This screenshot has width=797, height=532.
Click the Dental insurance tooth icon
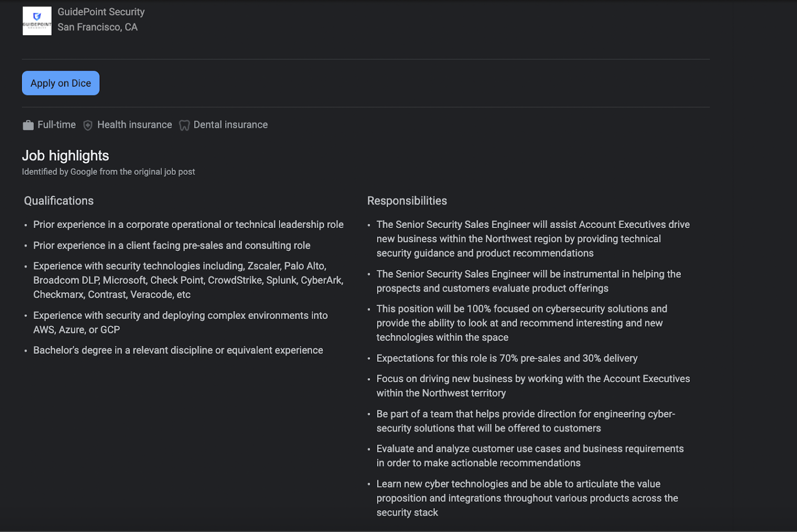coord(184,125)
